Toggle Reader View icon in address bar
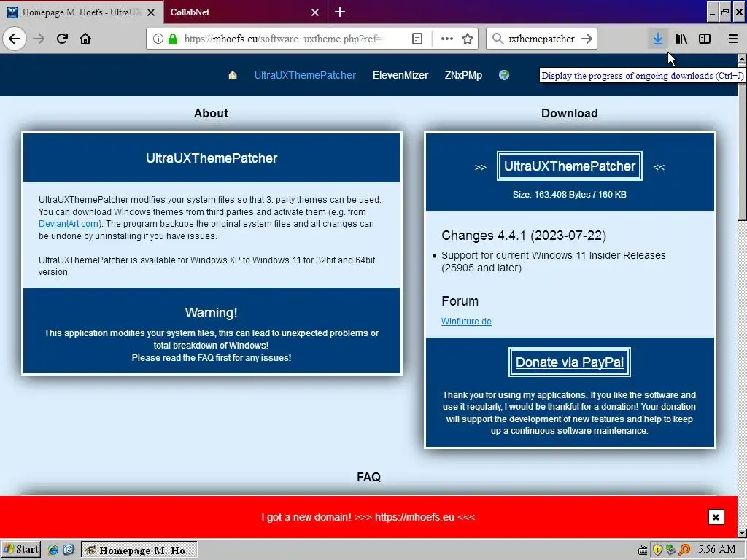The width and height of the screenshot is (747, 560). point(417,39)
